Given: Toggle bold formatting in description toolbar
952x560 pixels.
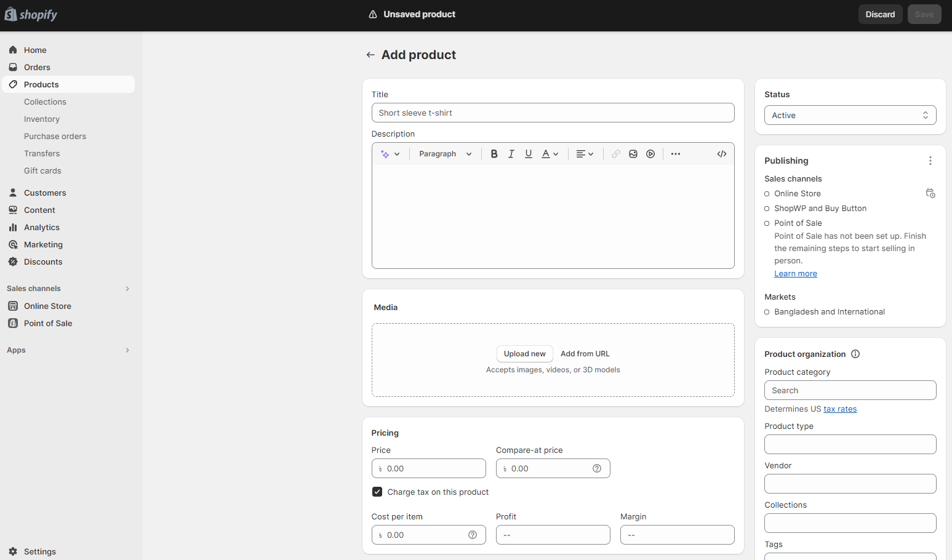Looking at the screenshot, I should [x=494, y=154].
